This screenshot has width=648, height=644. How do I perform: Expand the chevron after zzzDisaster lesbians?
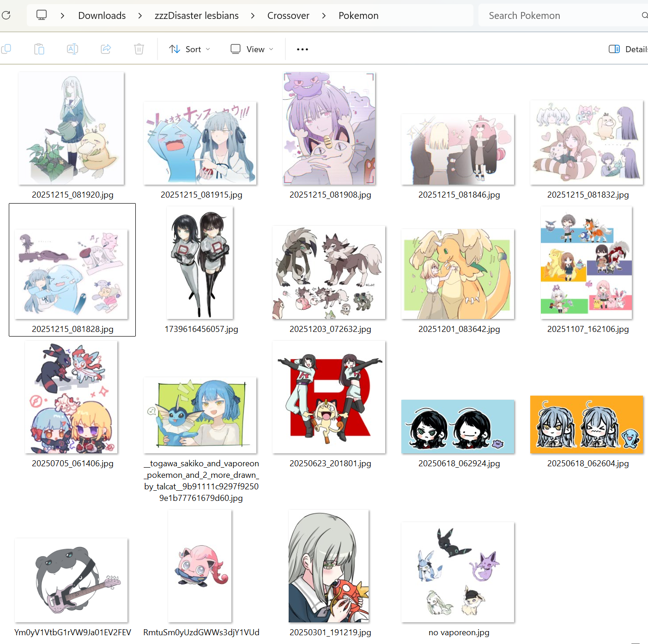pos(253,16)
